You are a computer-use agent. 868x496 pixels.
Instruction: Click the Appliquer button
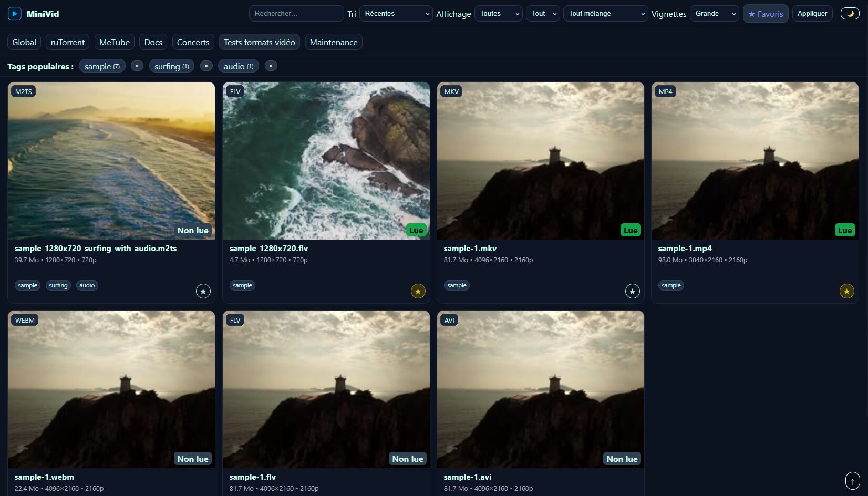pos(812,14)
